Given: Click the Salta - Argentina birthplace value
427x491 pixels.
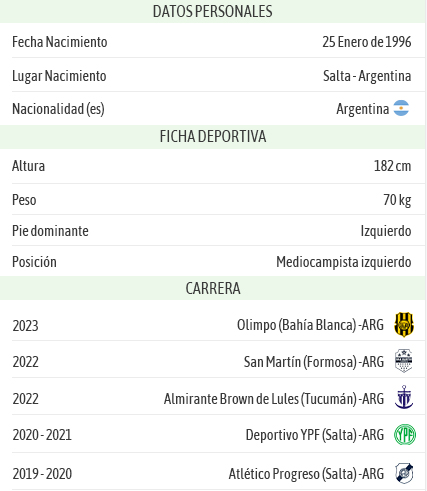Looking at the screenshot, I should pos(367,76).
